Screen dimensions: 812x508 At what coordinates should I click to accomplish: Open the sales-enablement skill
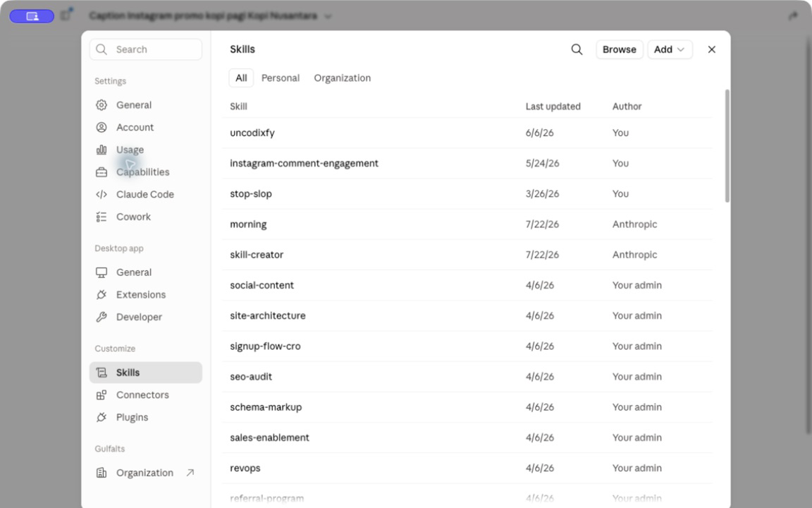click(467, 437)
